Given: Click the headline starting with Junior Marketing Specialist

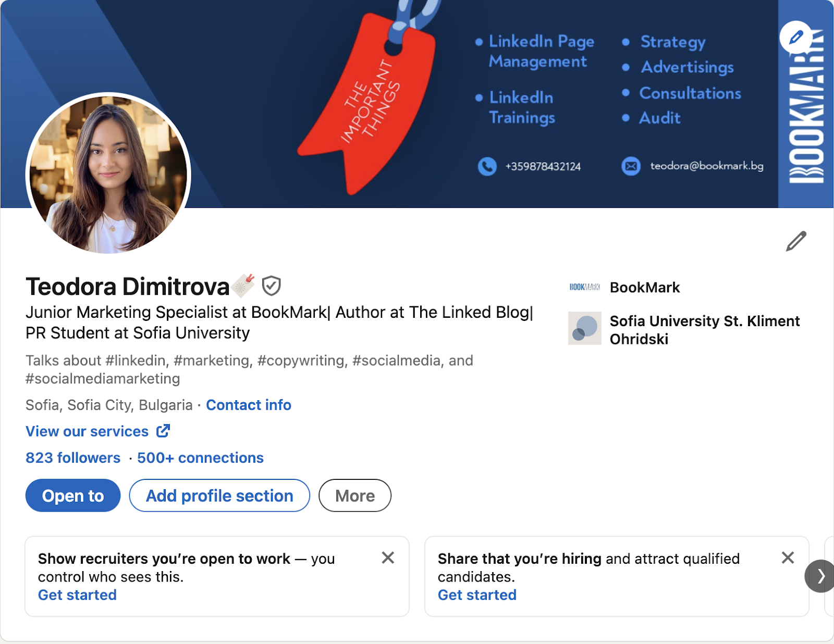Looking at the screenshot, I should [279, 322].
